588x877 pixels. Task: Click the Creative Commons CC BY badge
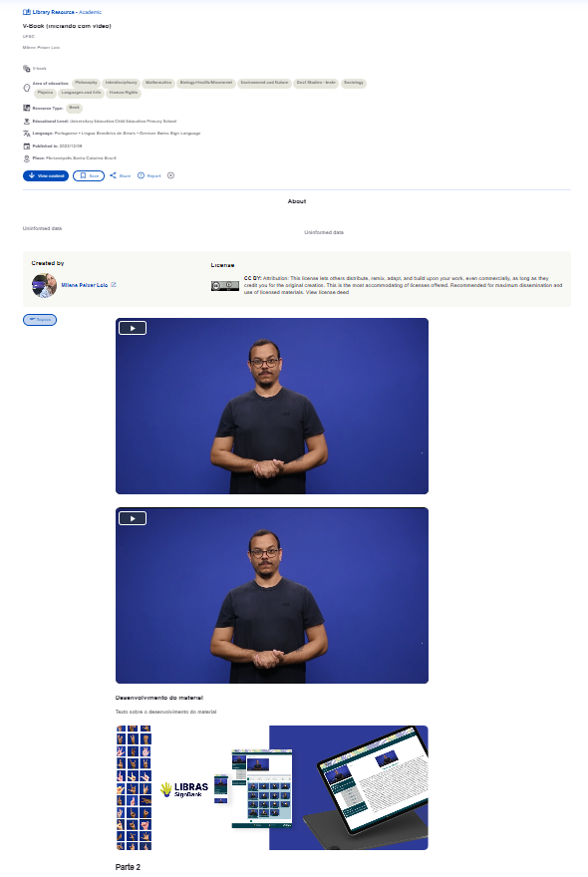pos(225,286)
